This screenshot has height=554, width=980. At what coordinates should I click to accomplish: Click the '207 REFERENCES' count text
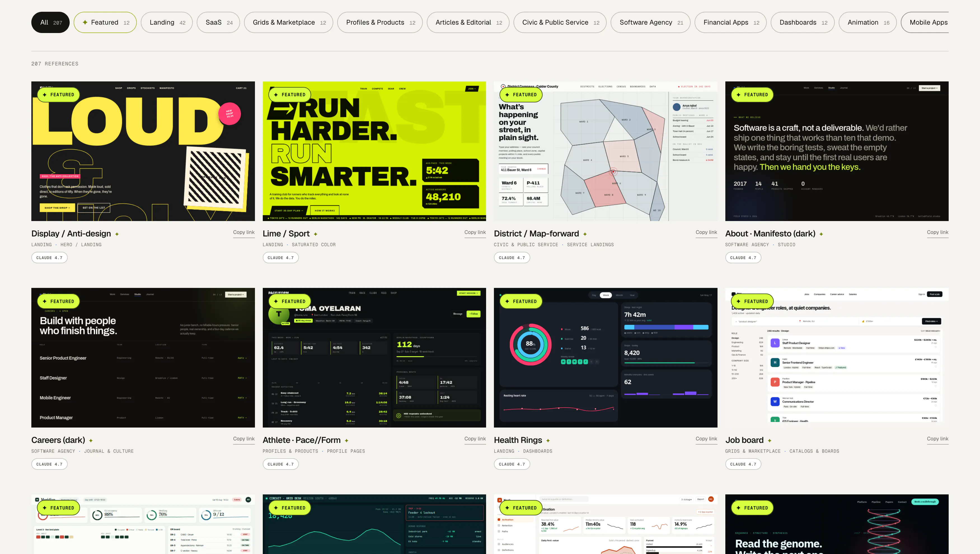pyautogui.click(x=55, y=64)
